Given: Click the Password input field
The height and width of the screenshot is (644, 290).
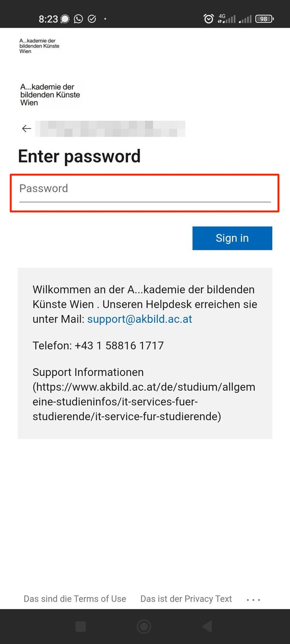Looking at the screenshot, I should 145,189.
